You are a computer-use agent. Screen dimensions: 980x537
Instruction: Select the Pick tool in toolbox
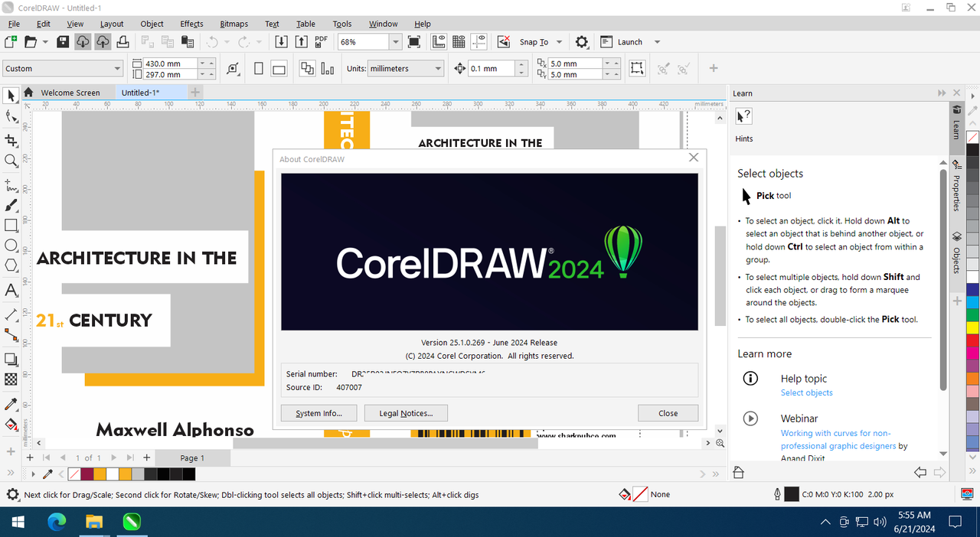tap(11, 95)
